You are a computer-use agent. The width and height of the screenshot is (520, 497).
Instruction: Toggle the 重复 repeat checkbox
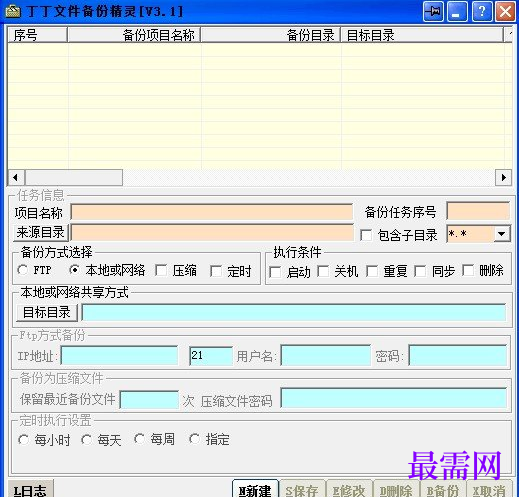372,271
